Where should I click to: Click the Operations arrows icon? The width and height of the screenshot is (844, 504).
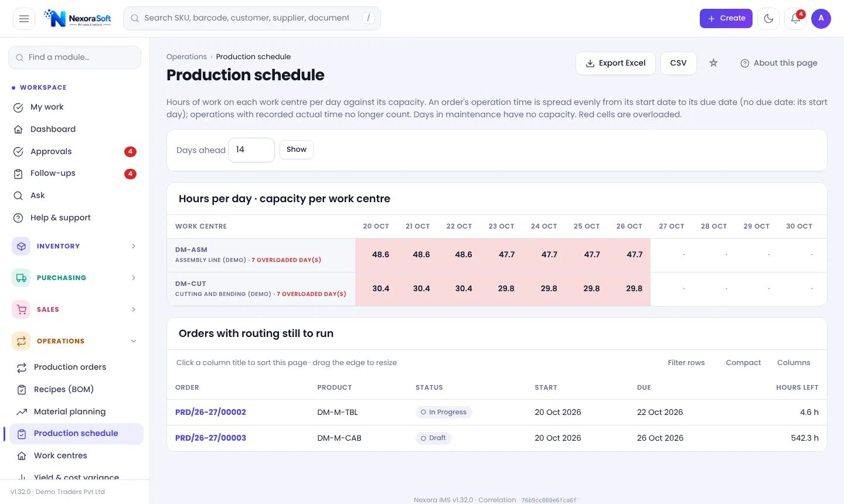(21, 341)
